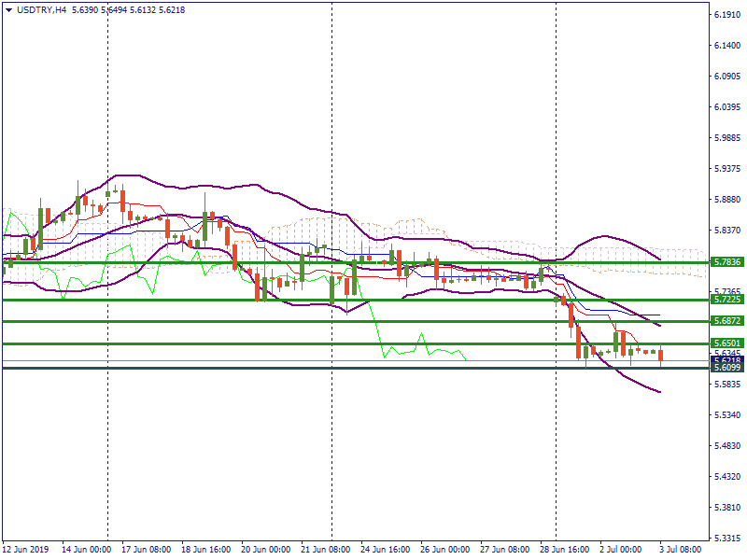The image size is (747, 560).
Task: Click the USDTRY,H4 chart title text
Action: pos(42,9)
